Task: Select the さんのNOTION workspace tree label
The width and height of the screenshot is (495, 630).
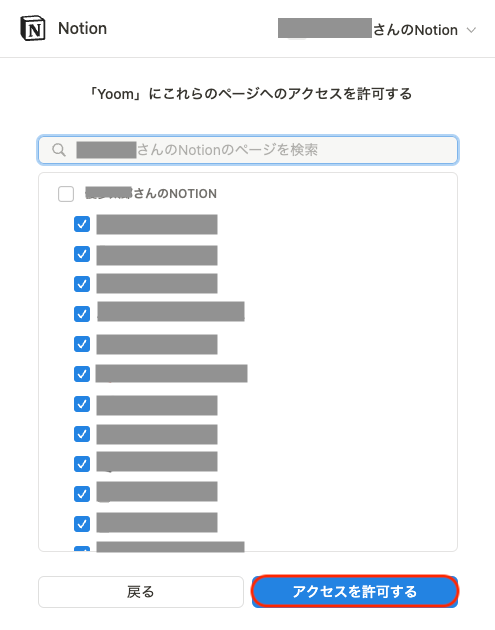Action: pyautogui.click(x=151, y=194)
